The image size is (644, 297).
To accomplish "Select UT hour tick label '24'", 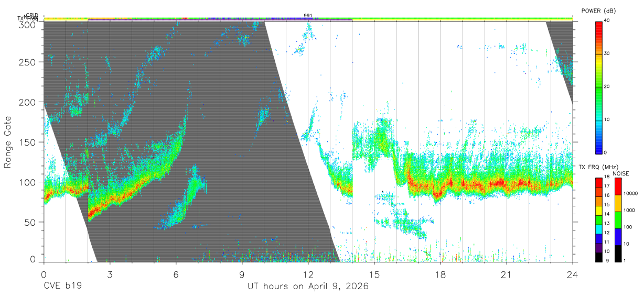I will [x=572, y=274].
